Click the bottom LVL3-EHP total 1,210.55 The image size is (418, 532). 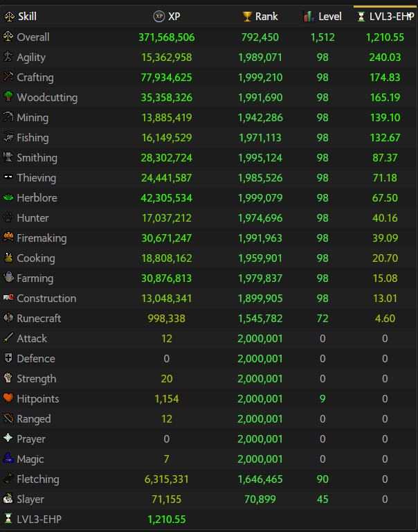coord(167,519)
